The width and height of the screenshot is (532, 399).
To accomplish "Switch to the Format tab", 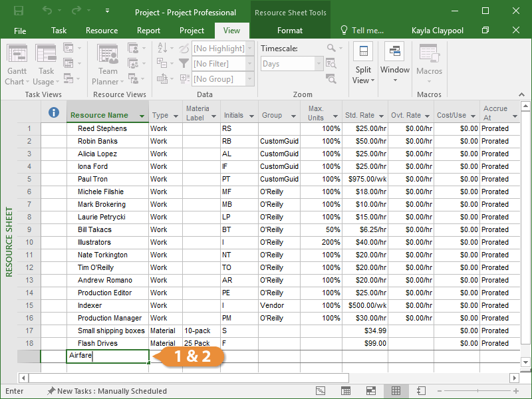I will [290, 31].
